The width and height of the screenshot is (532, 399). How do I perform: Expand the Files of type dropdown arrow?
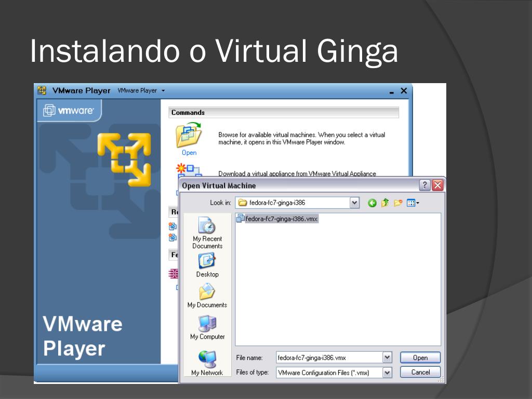pyautogui.click(x=387, y=373)
